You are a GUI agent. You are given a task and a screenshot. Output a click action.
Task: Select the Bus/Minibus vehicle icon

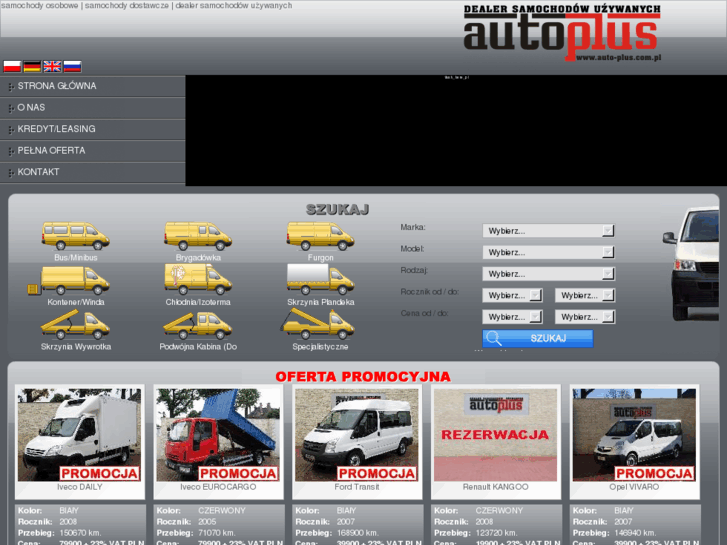point(75,236)
